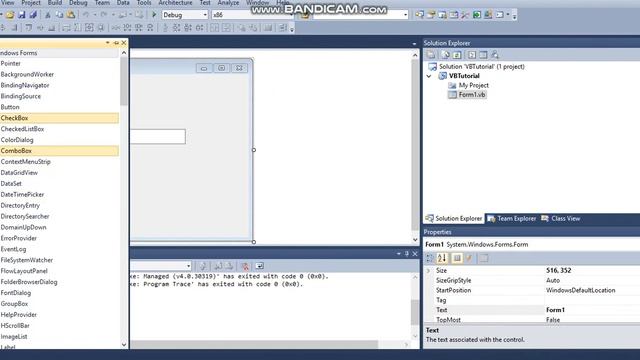Switch to the Class View tab
640x360 pixels.
click(561, 219)
